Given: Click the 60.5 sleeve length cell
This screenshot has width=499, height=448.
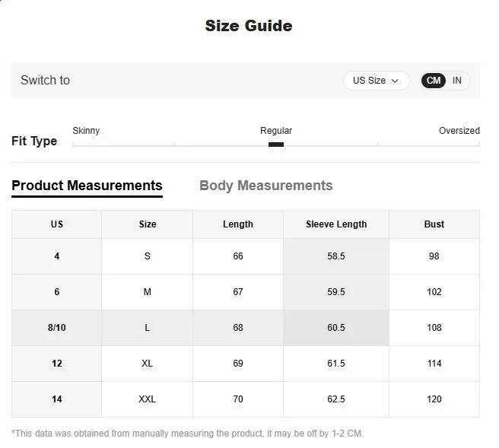Looking at the screenshot, I should 336,328.
